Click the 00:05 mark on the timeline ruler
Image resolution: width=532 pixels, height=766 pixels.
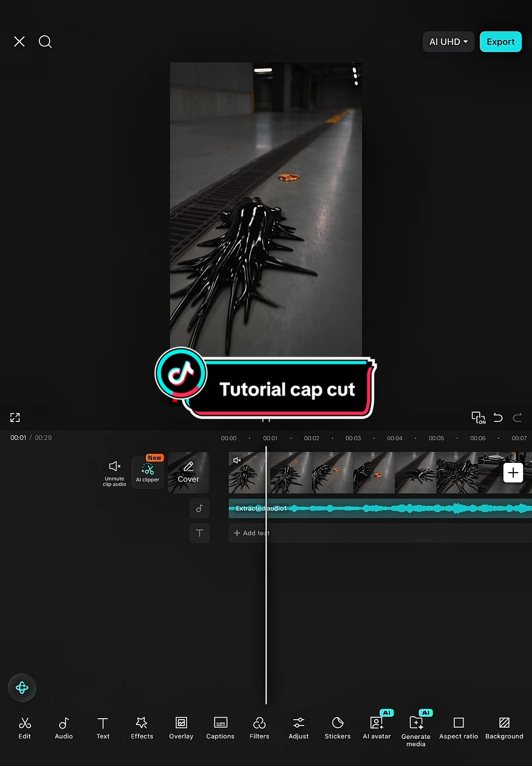(436, 438)
